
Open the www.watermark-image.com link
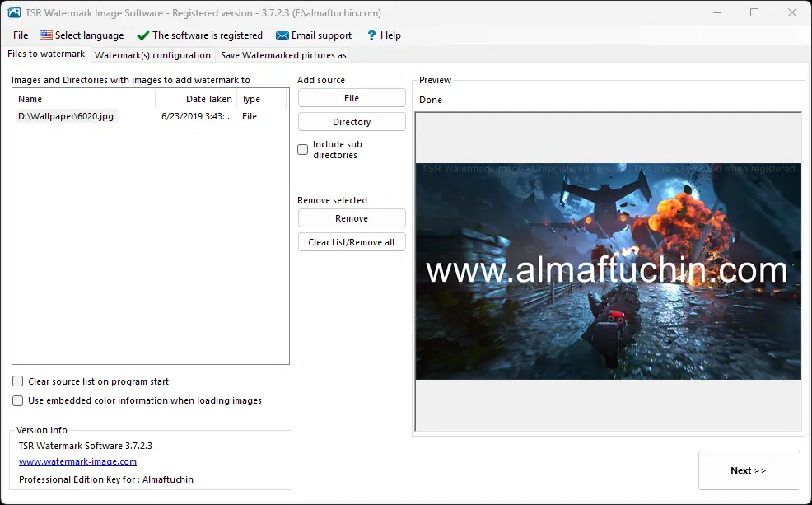tap(77, 461)
